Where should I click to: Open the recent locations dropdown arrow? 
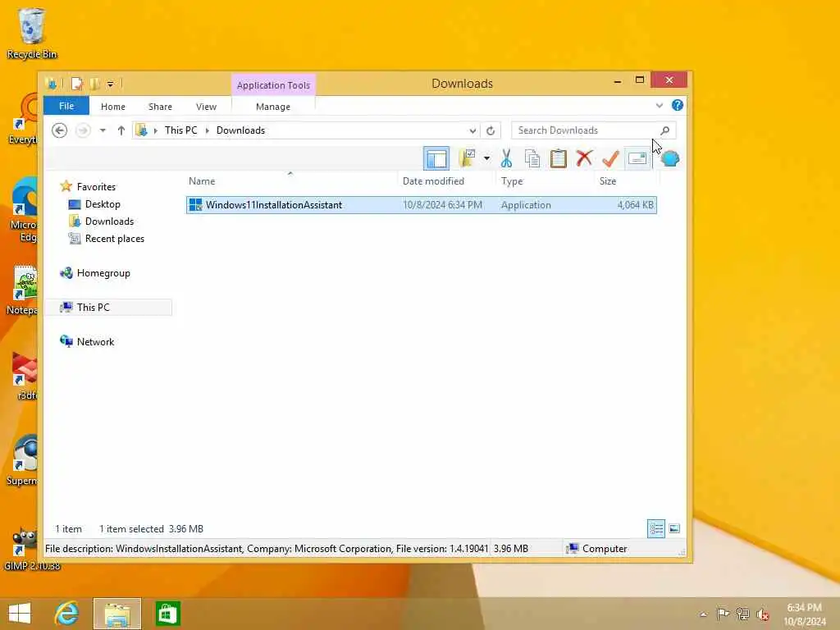(103, 130)
